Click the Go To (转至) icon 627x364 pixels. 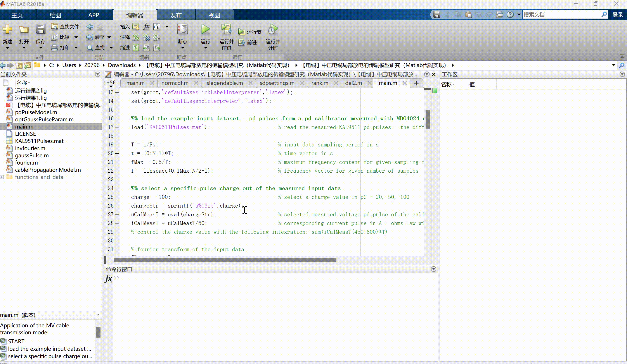tap(90, 37)
